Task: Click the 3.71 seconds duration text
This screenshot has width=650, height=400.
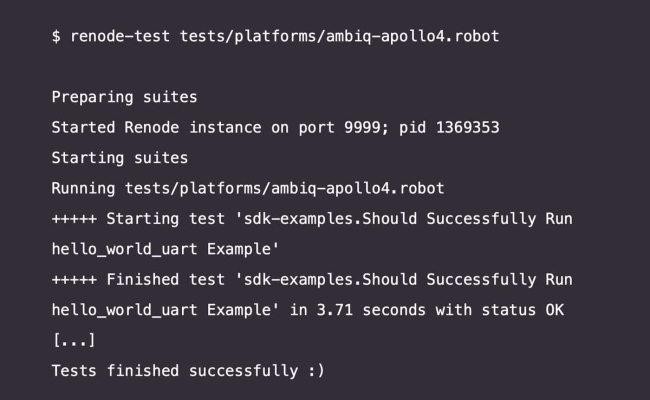Action: (371, 310)
